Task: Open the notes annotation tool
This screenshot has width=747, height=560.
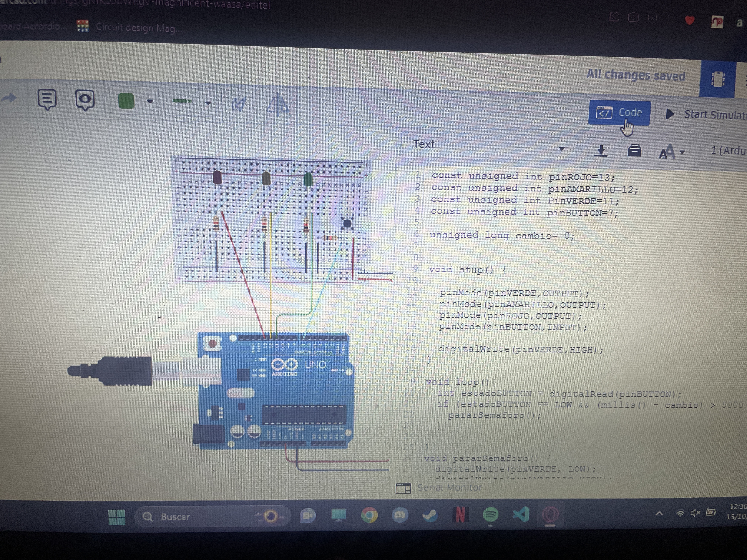Action: (47, 99)
